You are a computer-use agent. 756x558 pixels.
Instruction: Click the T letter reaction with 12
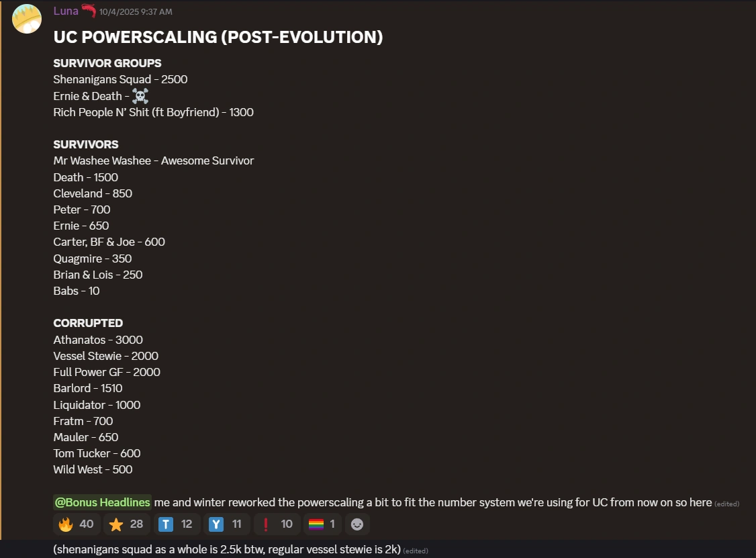(177, 524)
